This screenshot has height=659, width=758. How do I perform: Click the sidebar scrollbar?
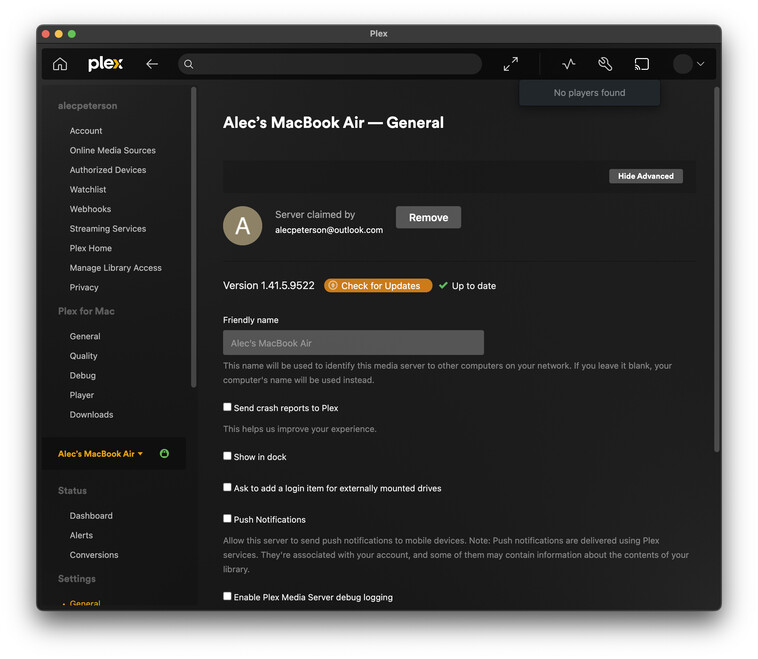pyautogui.click(x=193, y=237)
